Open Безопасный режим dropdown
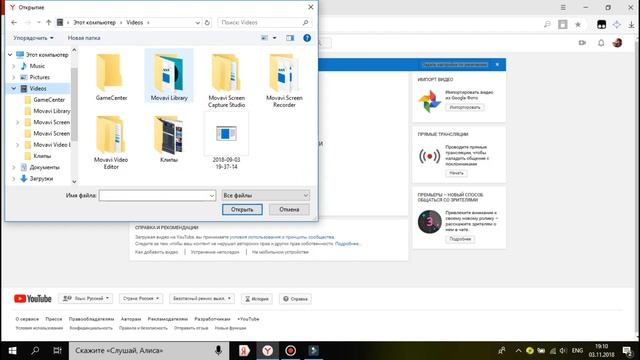The width and height of the screenshot is (640, 360). click(x=202, y=298)
